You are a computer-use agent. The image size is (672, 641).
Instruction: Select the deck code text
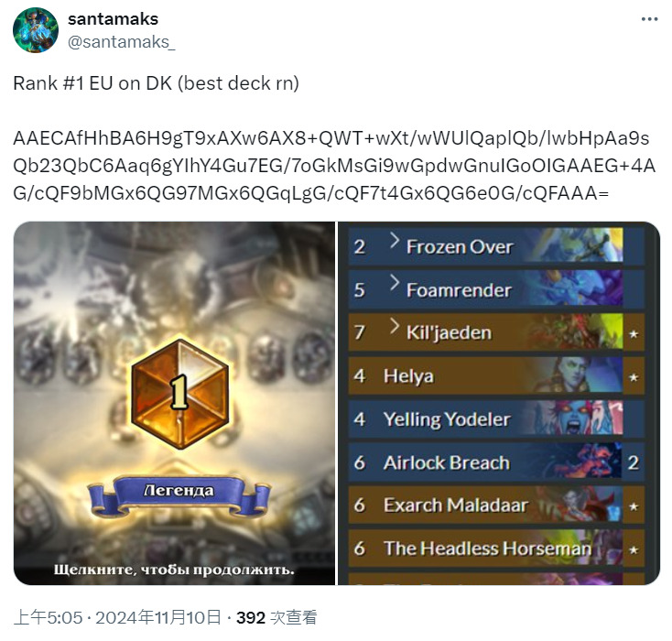point(334,166)
